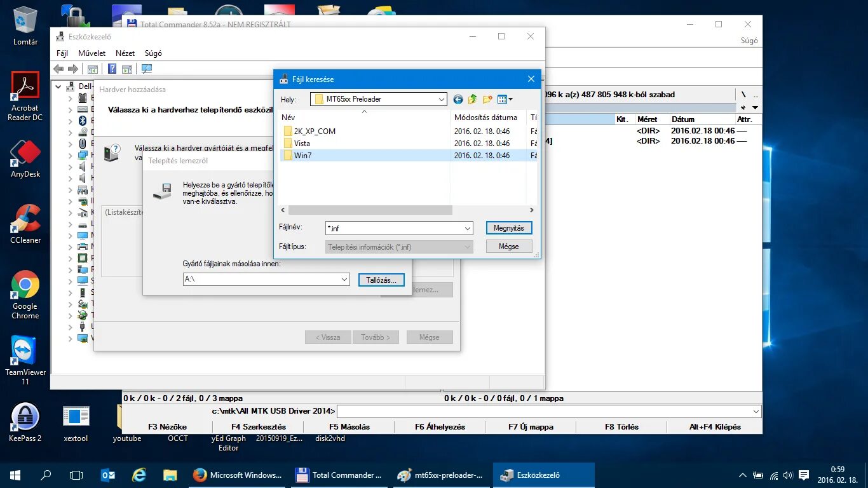Open the Lomtár recycle bin desktop icon

click(x=25, y=27)
